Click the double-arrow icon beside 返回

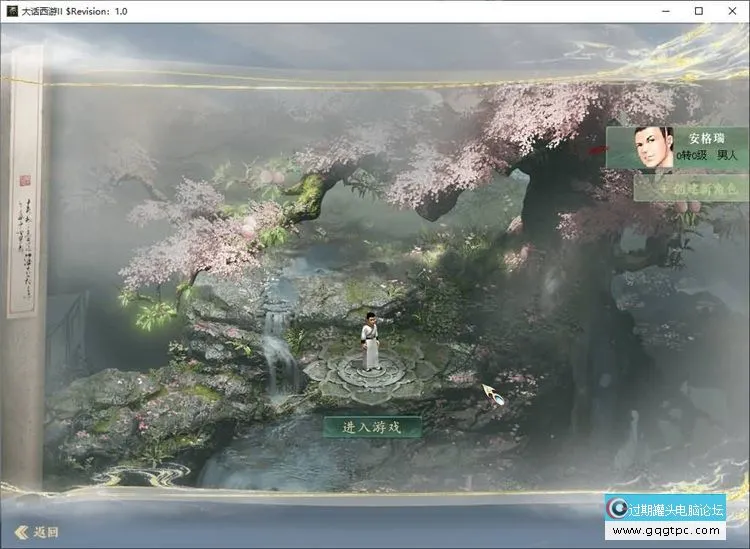coord(20,532)
